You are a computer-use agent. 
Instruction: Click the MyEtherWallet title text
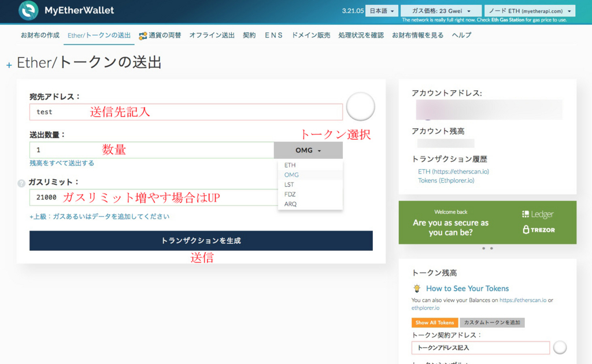click(79, 10)
